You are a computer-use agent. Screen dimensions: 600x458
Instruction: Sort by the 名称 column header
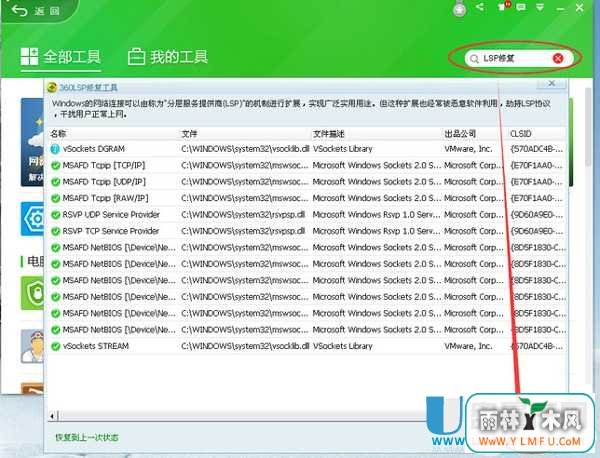tap(58, 134)
